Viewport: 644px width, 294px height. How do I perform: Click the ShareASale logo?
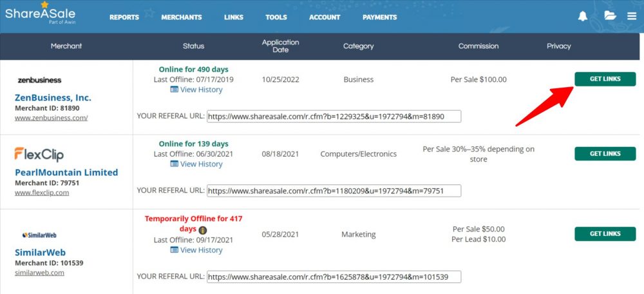click(40, 14)
